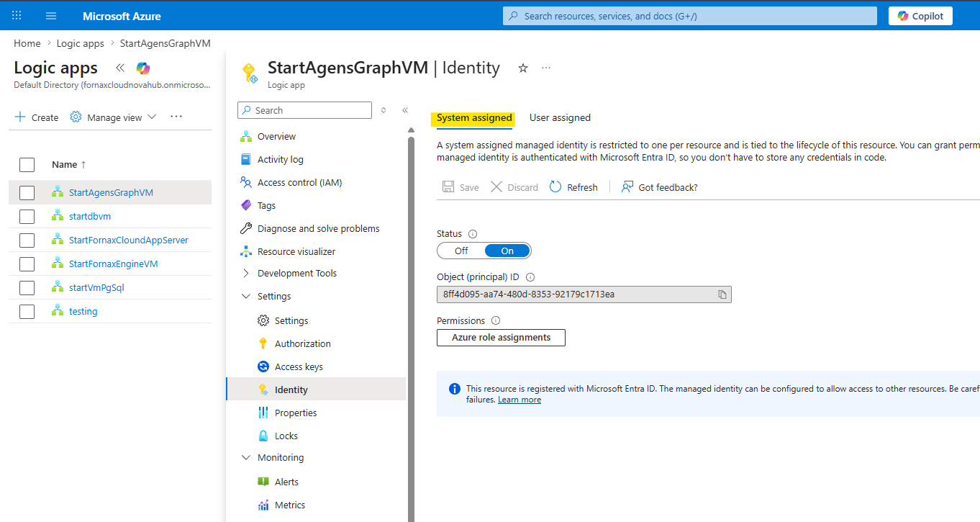Click the resource menu Search field
Viewport: 980px width, 522px height.
[304, 110]
